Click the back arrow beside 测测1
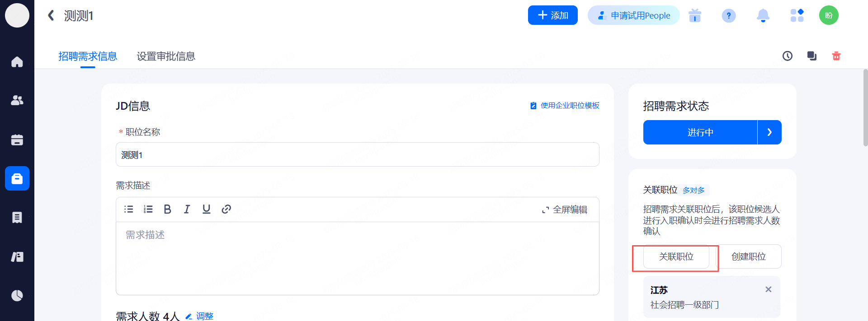868x321 pixels. click(x=51, y=16)
